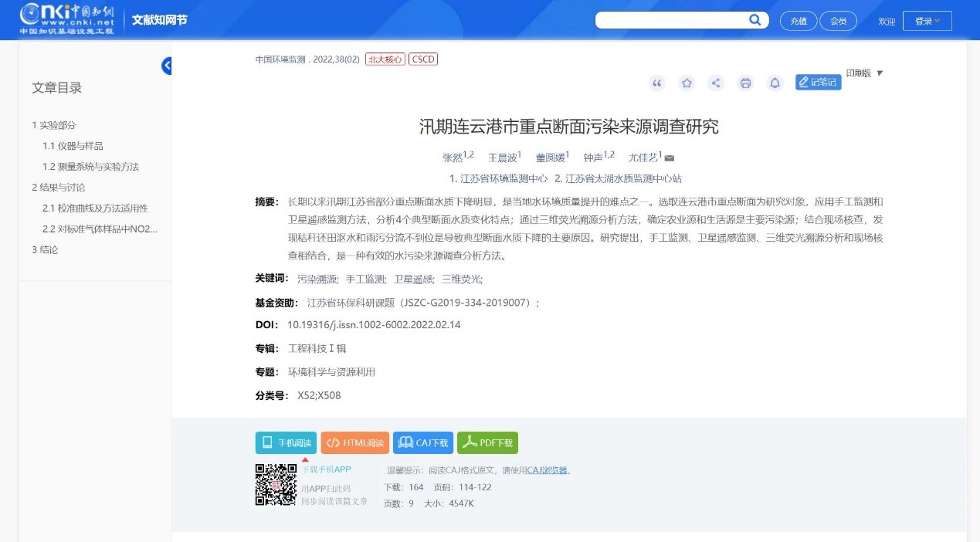Open author 张然 profile link
Viewport: 980px width, 542px height.
(452, 158)
